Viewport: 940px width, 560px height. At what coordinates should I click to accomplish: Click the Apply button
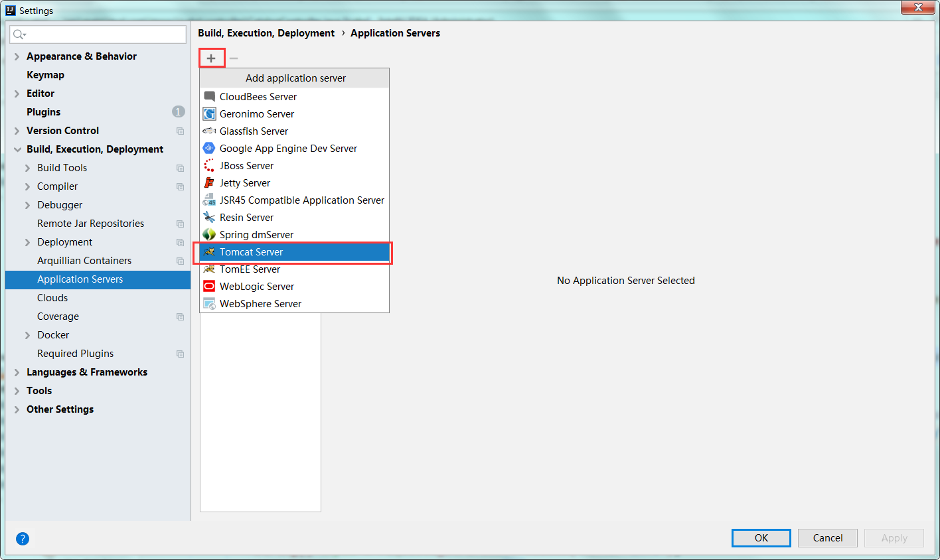(894, 538)
